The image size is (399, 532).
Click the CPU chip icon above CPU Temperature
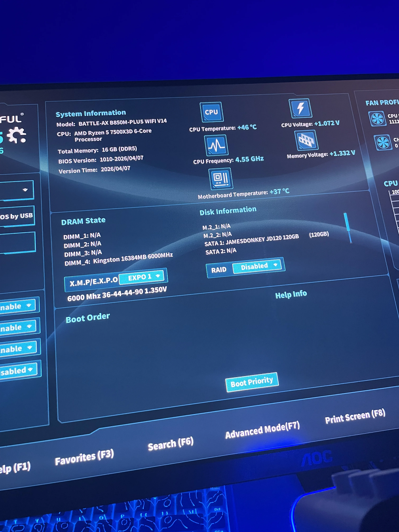(212, 112)
